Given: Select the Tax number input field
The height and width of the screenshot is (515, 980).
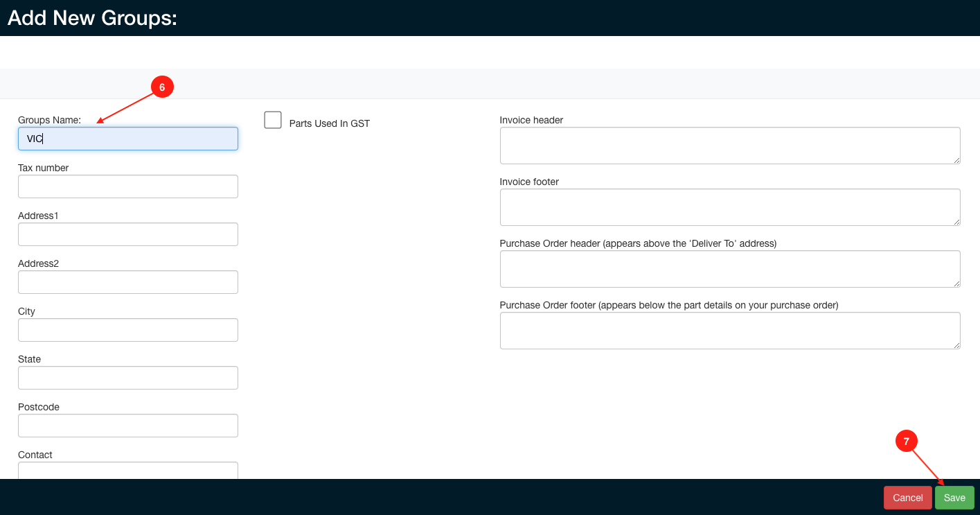Looking at the screenshot, I should [x=127, y=186].
